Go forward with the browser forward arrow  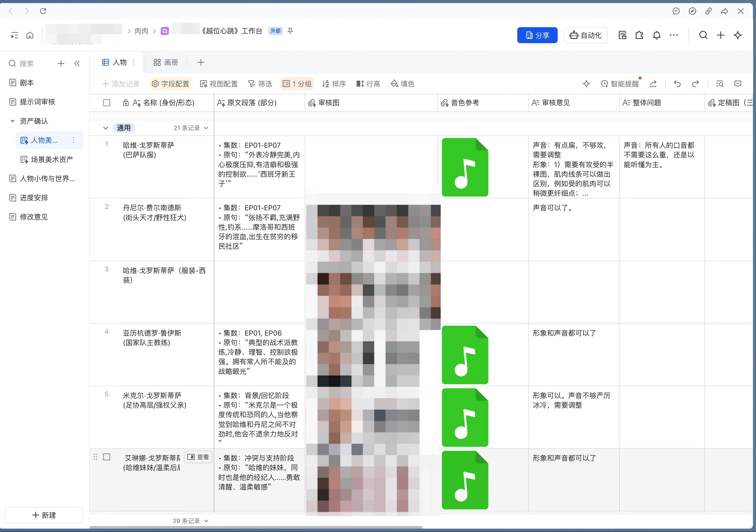tap(27, 11)
